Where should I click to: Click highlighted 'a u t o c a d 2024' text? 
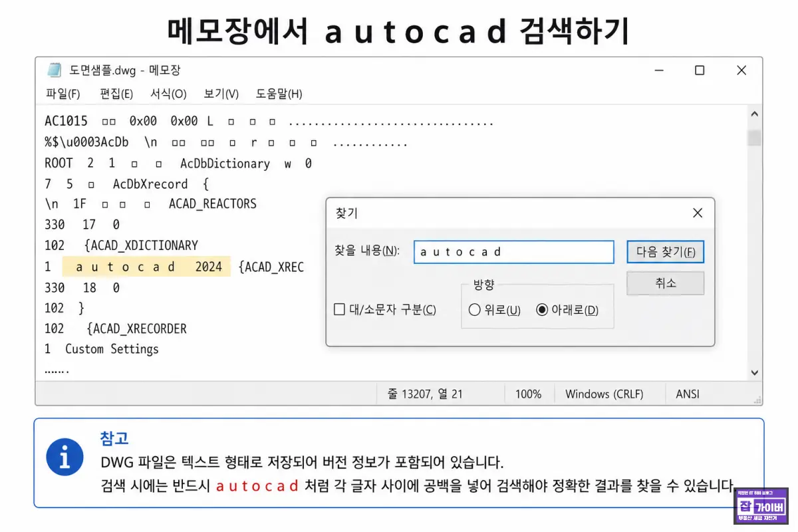(146, 267)
